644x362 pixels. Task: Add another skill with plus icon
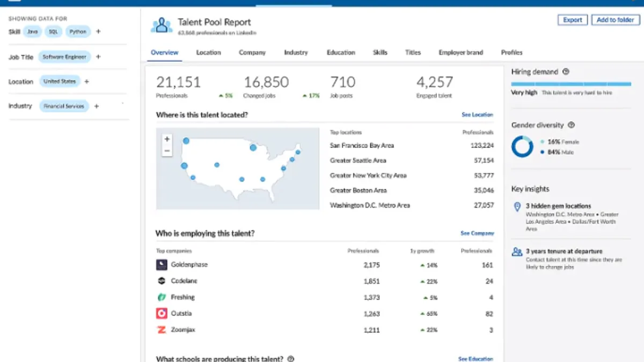pos(98,32)
